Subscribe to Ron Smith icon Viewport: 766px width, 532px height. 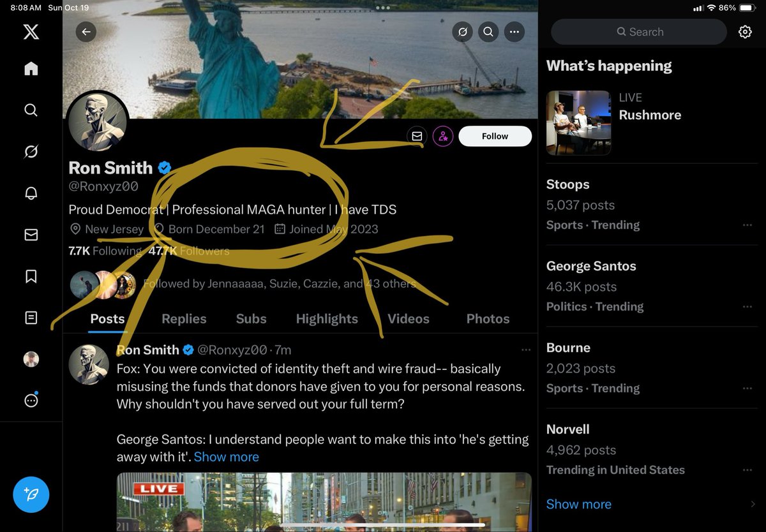pos(443,136)
